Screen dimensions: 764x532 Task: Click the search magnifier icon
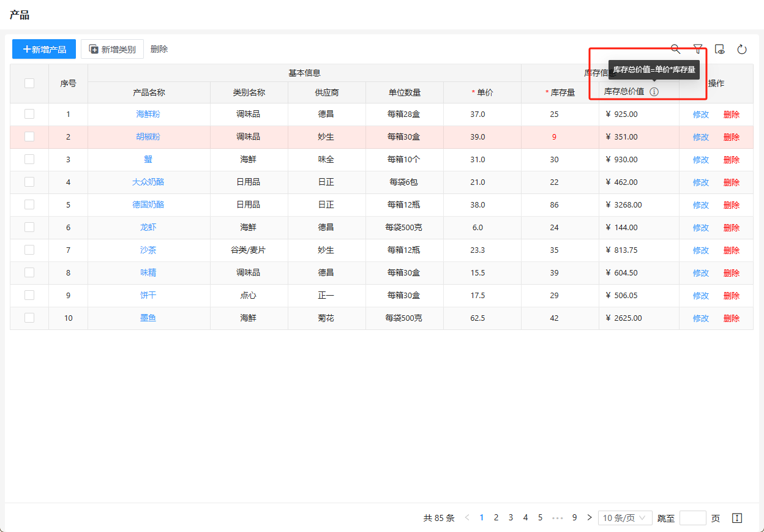[675, 49]
